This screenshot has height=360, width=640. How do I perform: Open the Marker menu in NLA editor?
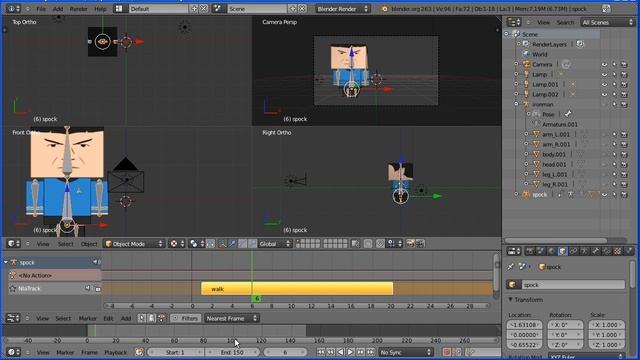point(87,318)
